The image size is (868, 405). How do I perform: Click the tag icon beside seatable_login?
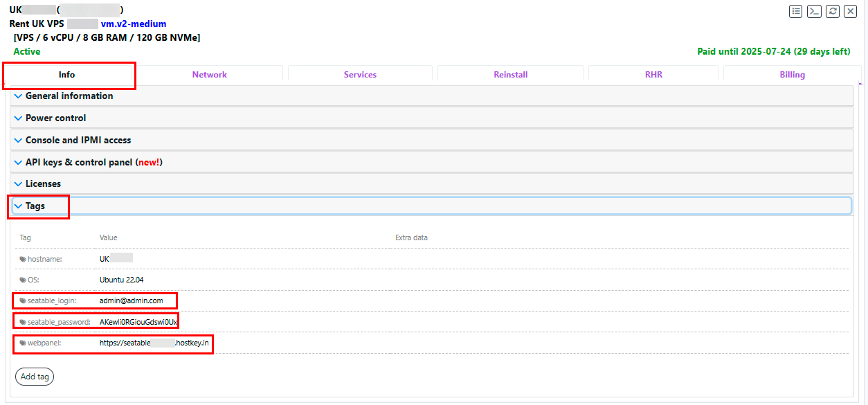(23, 301)
